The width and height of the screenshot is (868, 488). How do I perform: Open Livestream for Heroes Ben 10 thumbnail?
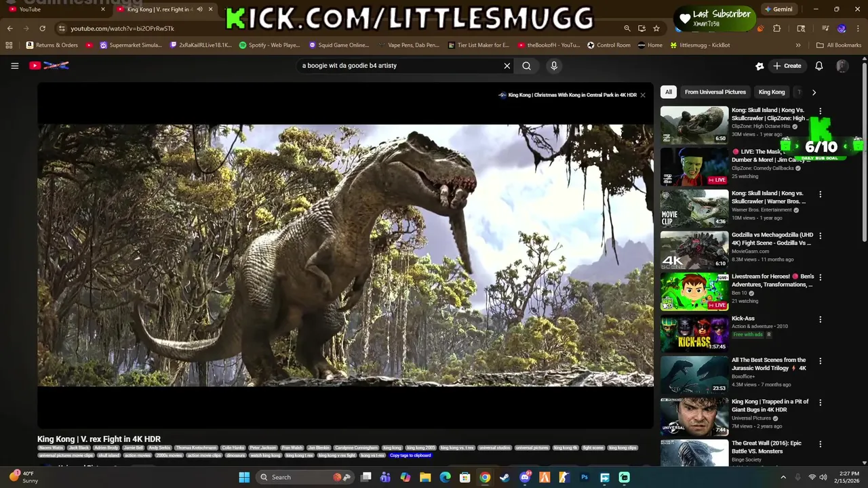tap(694, 291)
